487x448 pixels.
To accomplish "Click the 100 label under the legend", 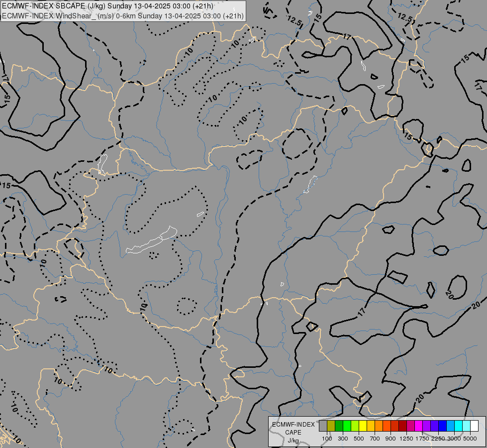I will click(x=327, y=439).
